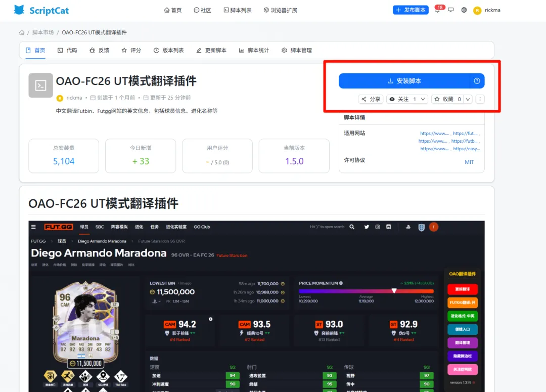Image resolution: width=546 pixels, height=392 pixels.
Task: Click the FUT.GG hamburger menu icon
Action: 33,227
